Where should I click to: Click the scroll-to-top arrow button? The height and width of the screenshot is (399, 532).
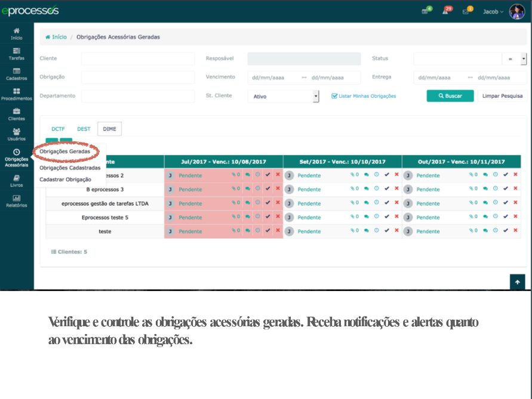517,282
